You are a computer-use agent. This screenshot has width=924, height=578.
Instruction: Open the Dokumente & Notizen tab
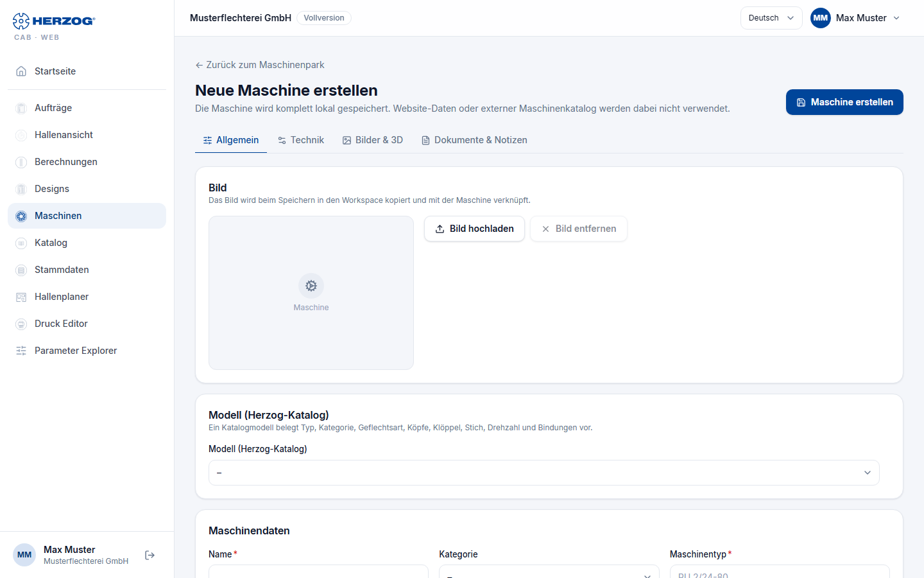[x=474, y=140]
